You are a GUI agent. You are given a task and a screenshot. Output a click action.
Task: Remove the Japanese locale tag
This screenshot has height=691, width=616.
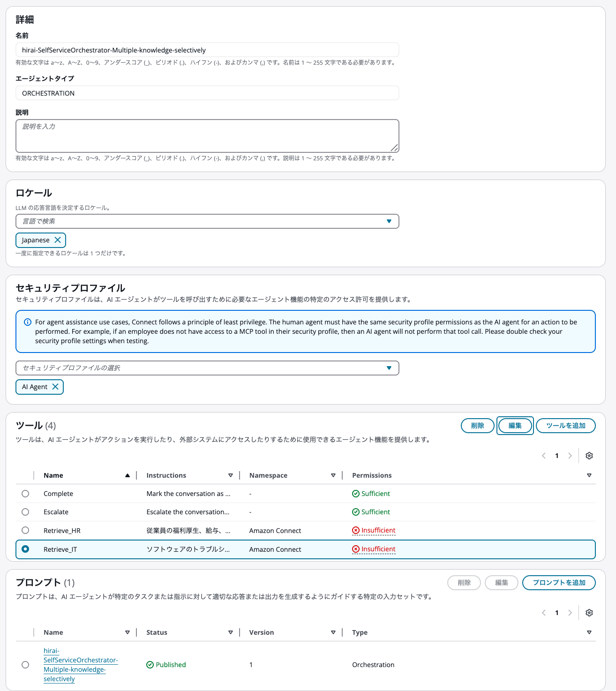click(x=58, y=240)
